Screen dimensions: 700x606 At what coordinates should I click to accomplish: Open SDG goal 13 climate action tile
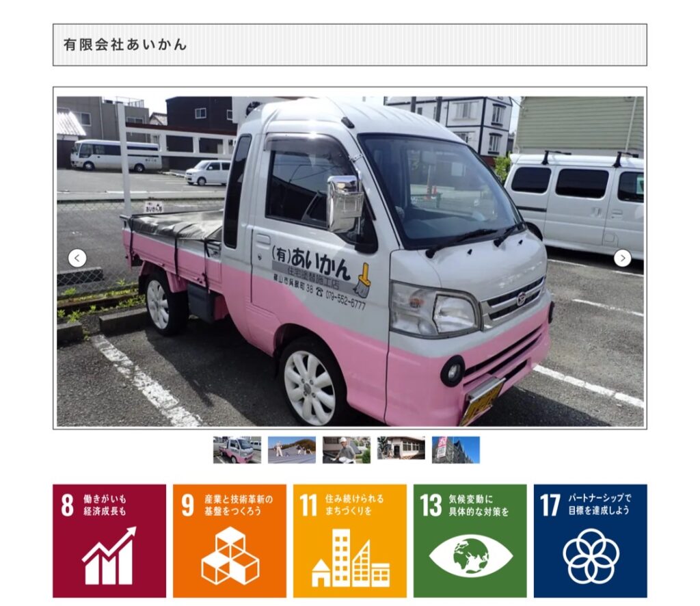pos(470,541)
